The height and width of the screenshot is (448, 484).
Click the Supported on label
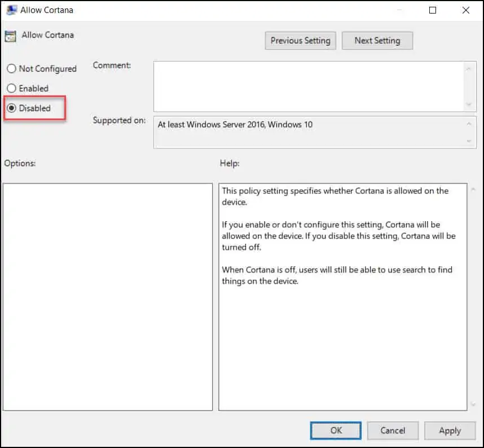(119, 120)
